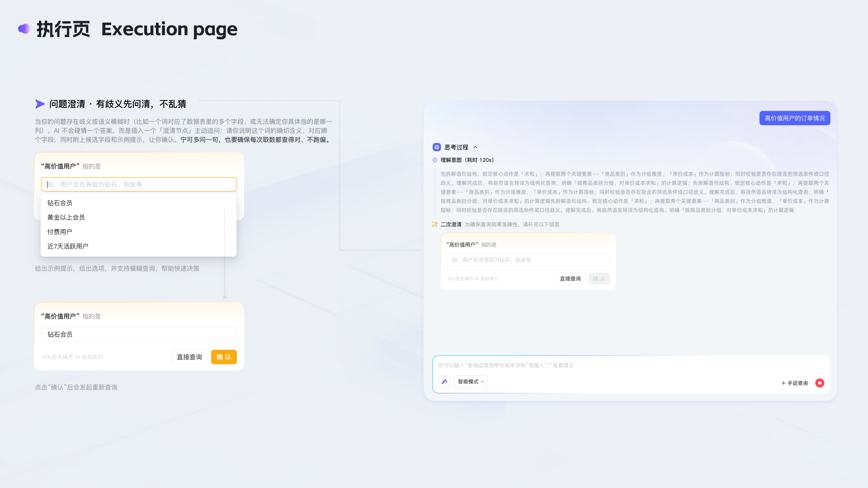Click the 理解意图（耗时 120s）step label
The image size is (868, 488).
pyautogui.click(x=467, y=160)
